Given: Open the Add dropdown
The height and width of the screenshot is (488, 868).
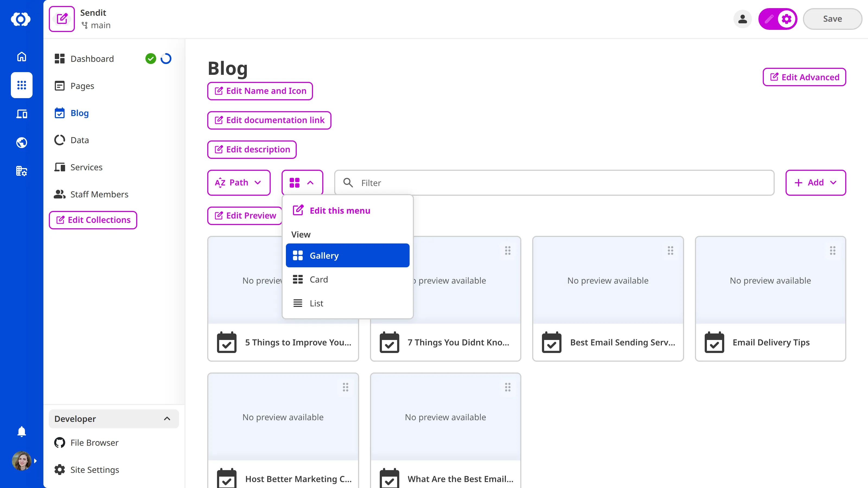Looking at the screenshot, I should click(815, 182).
